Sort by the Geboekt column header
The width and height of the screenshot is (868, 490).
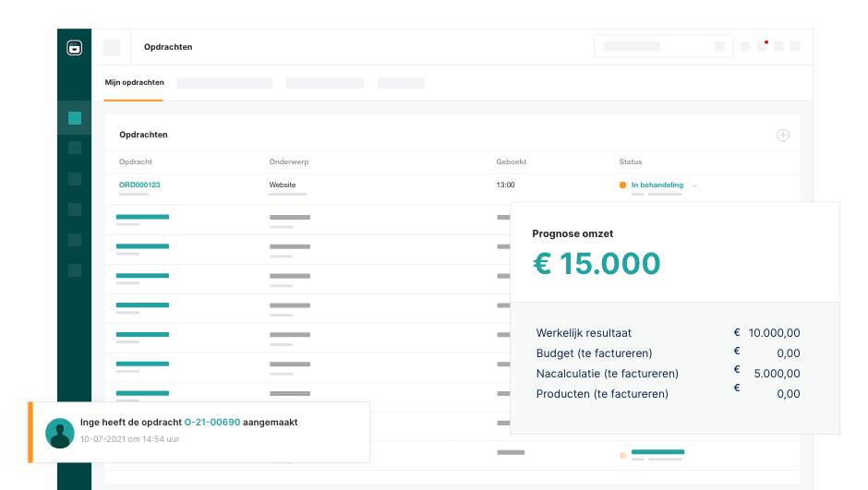(x=511, y=161)
